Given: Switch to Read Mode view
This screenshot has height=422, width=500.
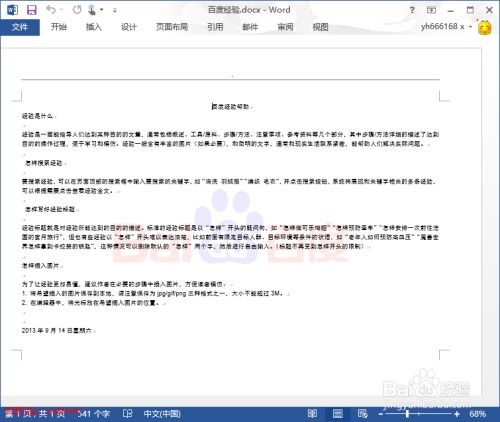Looking at the screenshot, I should (x=312, y=414).
